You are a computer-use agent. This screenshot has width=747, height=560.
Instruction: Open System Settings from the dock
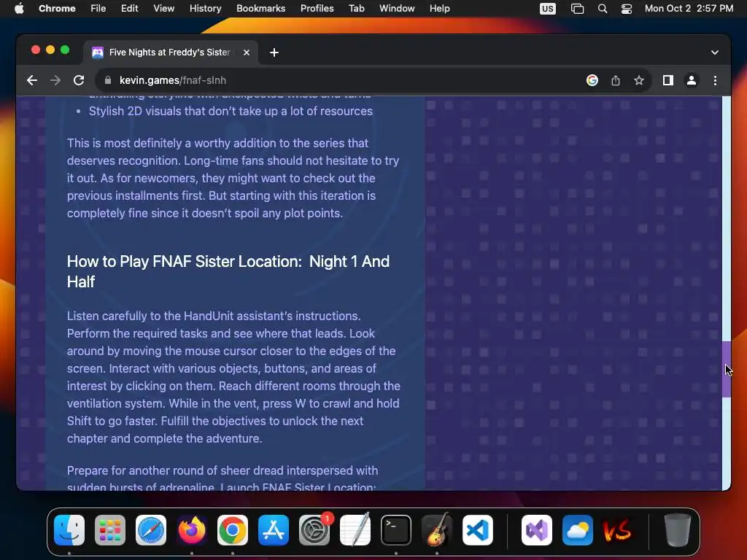coord(314,530)
